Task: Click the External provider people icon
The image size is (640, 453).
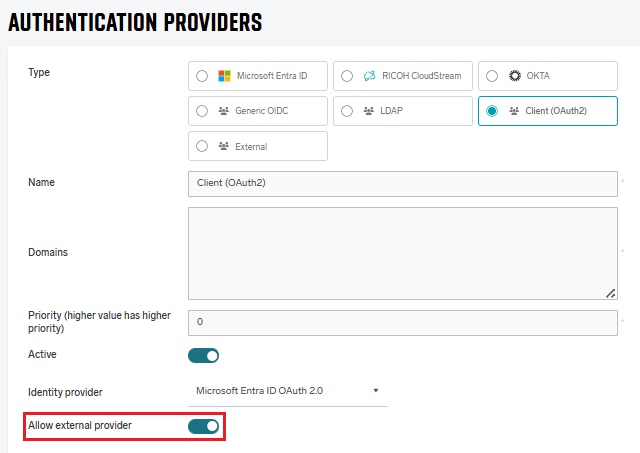Action: coord(224,146)
